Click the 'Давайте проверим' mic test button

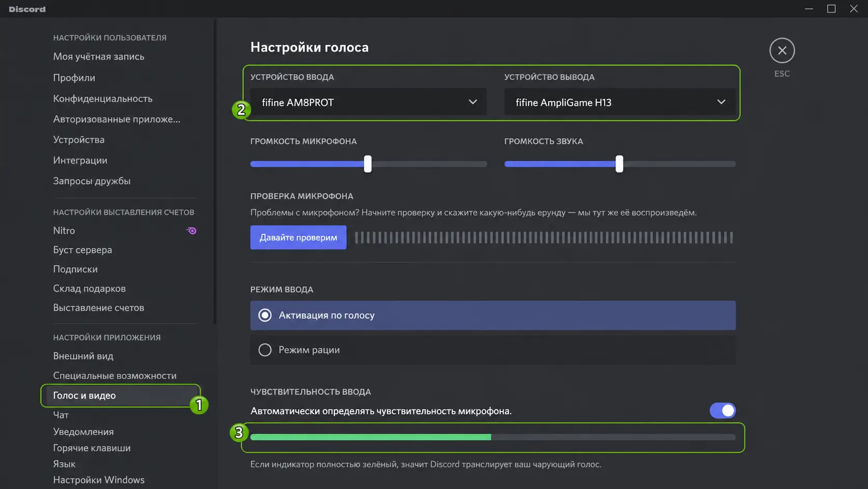(x=298, y=237)
